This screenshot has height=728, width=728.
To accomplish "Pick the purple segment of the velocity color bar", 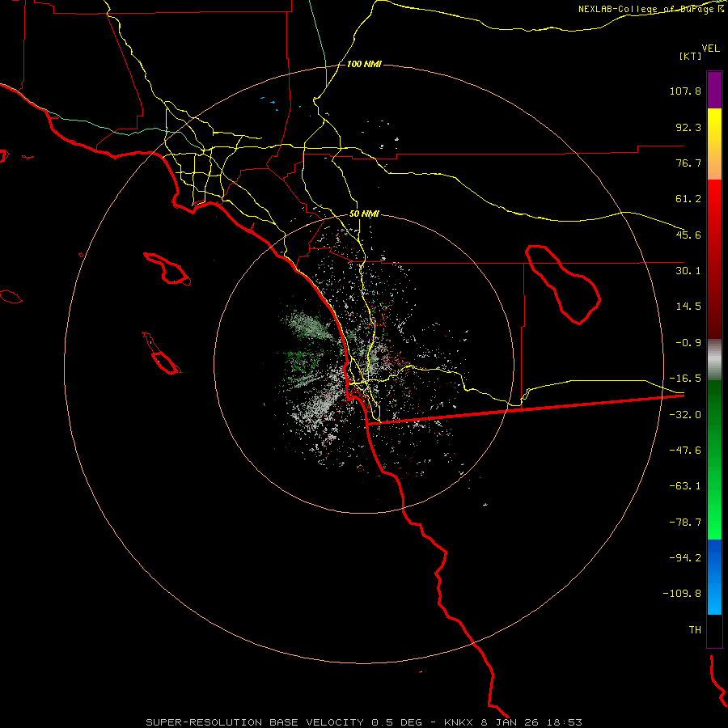I will [x=714, y=90].
